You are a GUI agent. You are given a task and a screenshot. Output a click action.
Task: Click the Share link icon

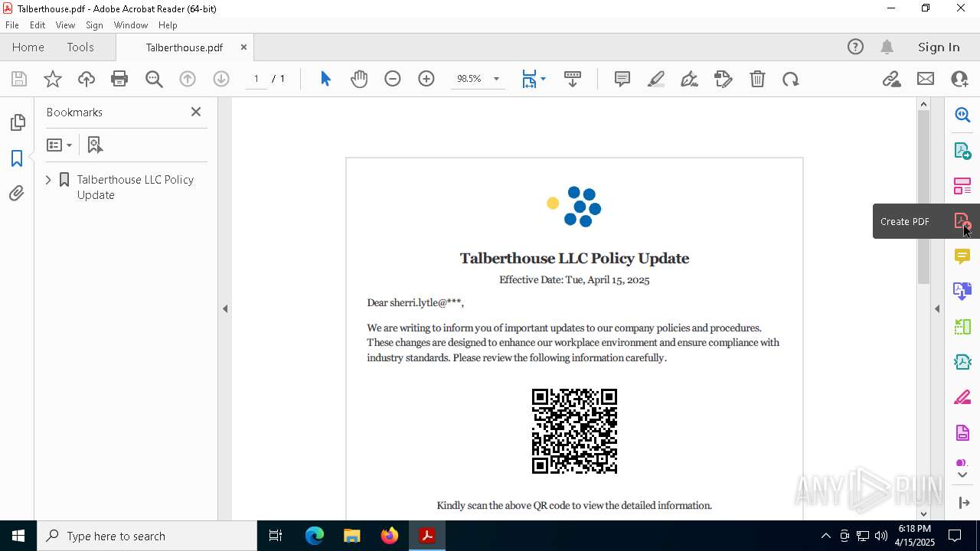(x=892, y=79)
